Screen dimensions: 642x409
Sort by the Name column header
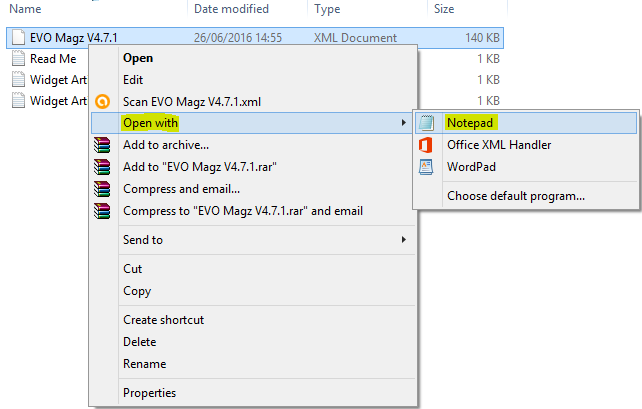coord(25,9)
